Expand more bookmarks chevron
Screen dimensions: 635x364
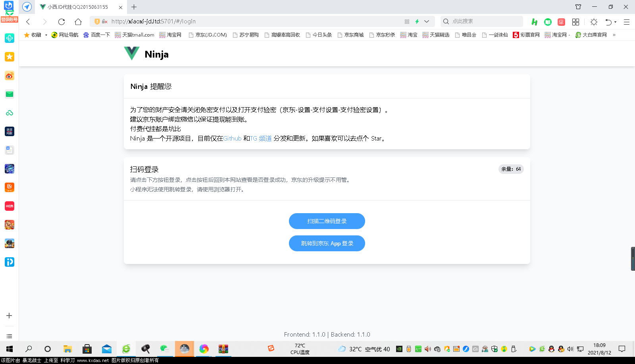tap(614, 35)
